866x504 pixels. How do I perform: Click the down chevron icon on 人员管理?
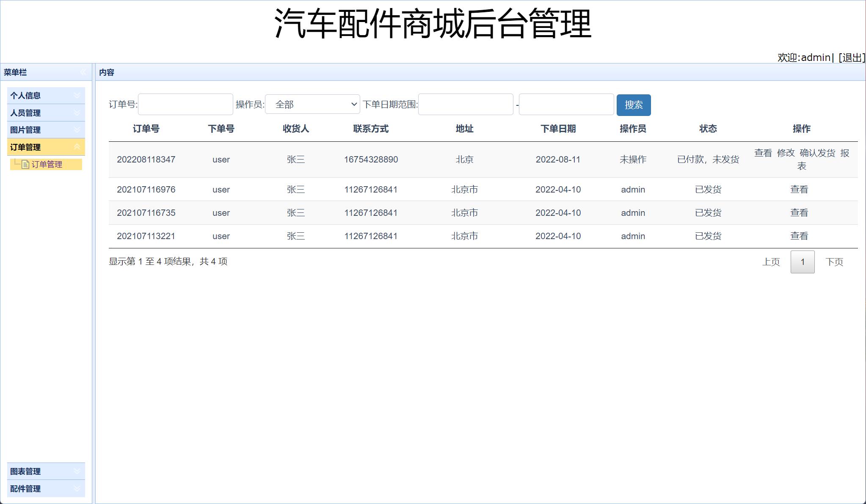[77, 113]
